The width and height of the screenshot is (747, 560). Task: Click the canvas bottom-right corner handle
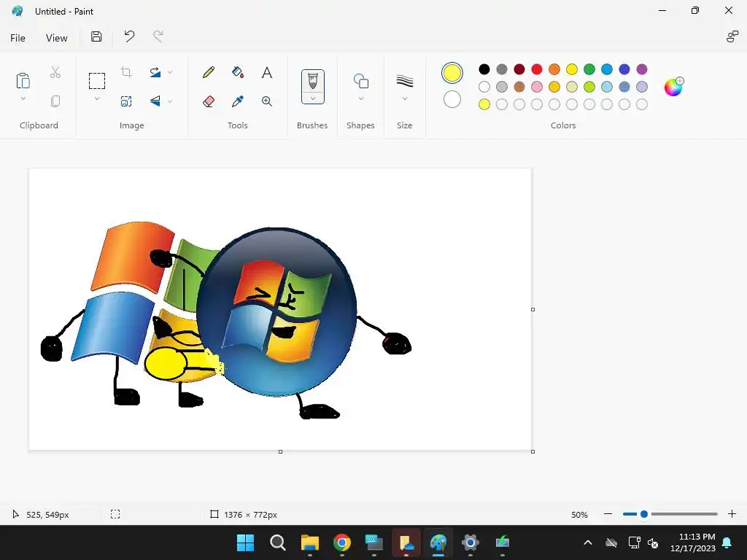click(x=533, y=451)
